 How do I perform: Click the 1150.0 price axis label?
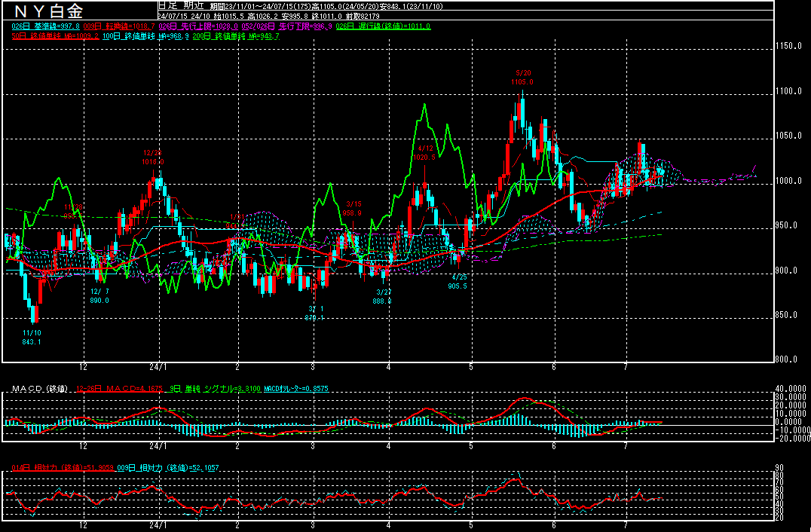point(788,47)
